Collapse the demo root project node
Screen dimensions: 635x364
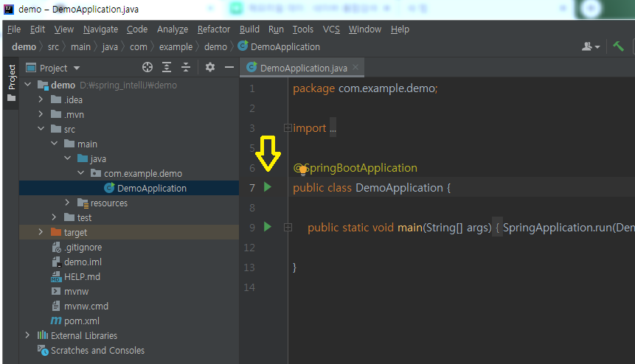click(27, 85)
